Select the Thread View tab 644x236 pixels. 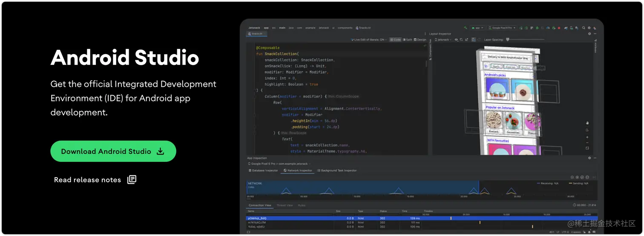(x=285, y=205)
